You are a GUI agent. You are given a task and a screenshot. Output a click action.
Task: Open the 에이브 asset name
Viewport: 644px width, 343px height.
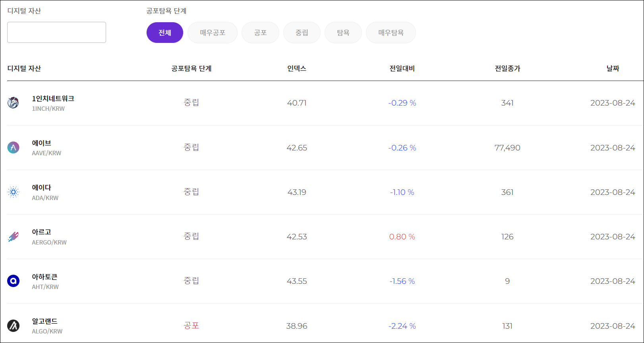[42, 143]
